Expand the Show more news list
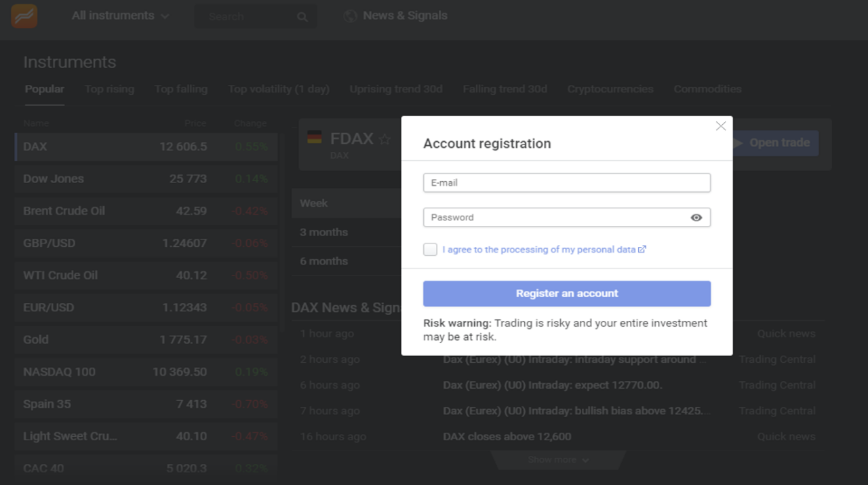868x485 pixels. click(558, 460)
